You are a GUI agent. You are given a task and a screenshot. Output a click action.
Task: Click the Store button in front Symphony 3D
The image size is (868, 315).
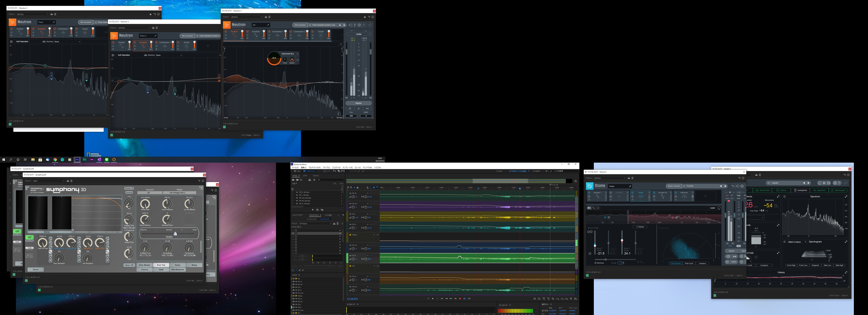[x=35, y=270]
